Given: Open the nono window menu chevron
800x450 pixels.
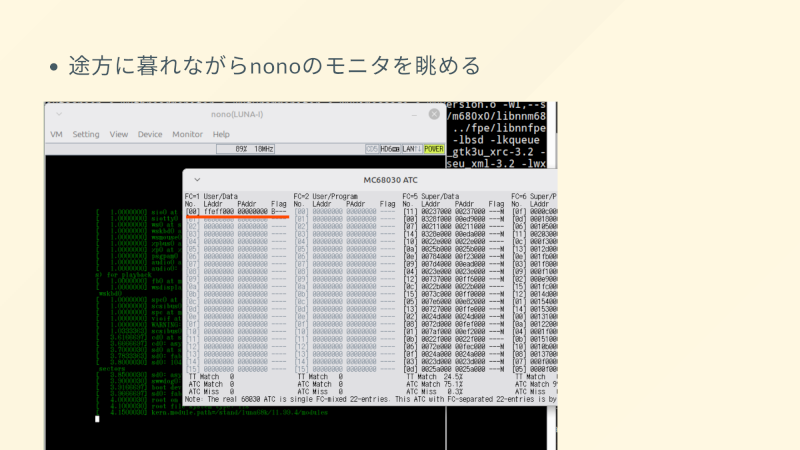Looking at the screenshot, I should pos(58,115).
